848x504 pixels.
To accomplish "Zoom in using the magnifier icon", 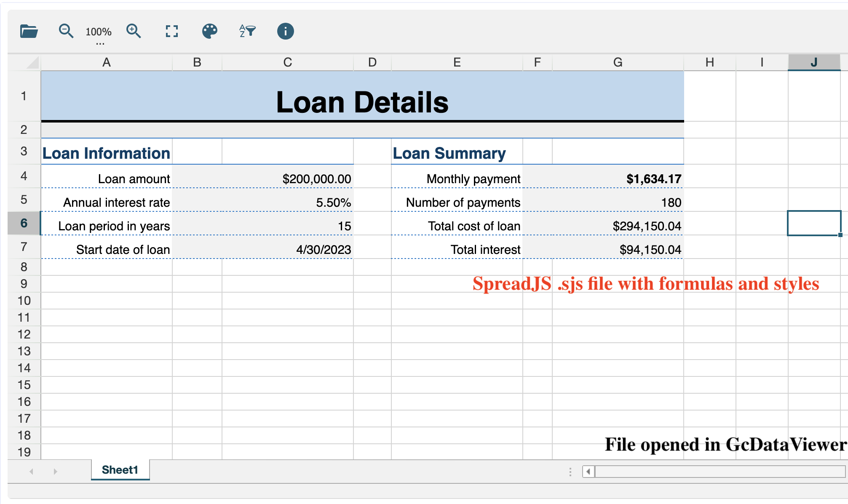I will [x=133, y=31].
